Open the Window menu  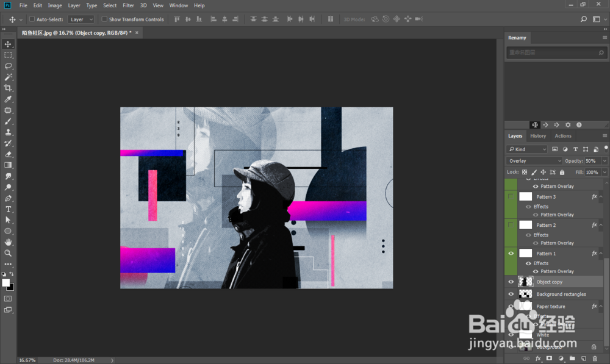tap(179, 5)
